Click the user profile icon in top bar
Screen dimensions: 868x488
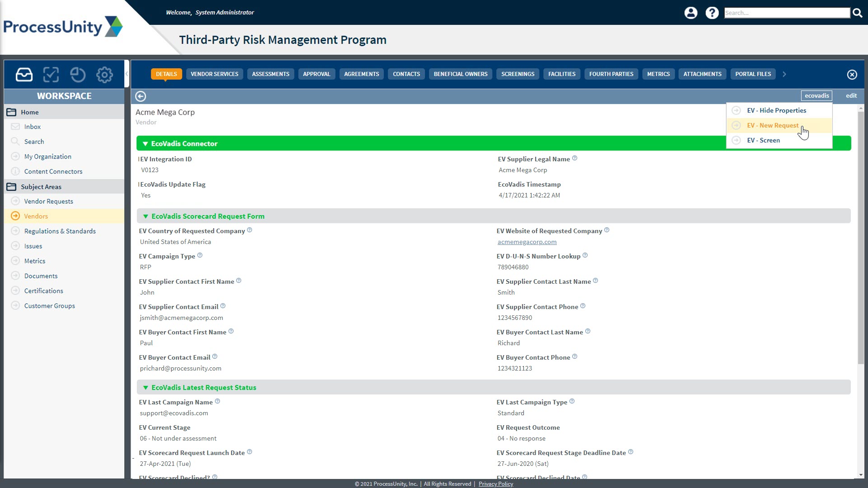coord(691,13)
